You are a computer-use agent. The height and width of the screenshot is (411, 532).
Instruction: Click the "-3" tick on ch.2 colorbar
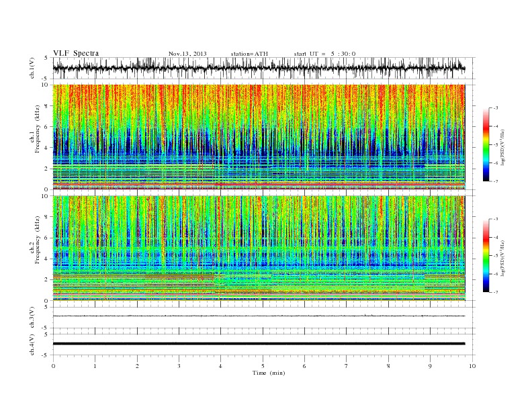496,219
